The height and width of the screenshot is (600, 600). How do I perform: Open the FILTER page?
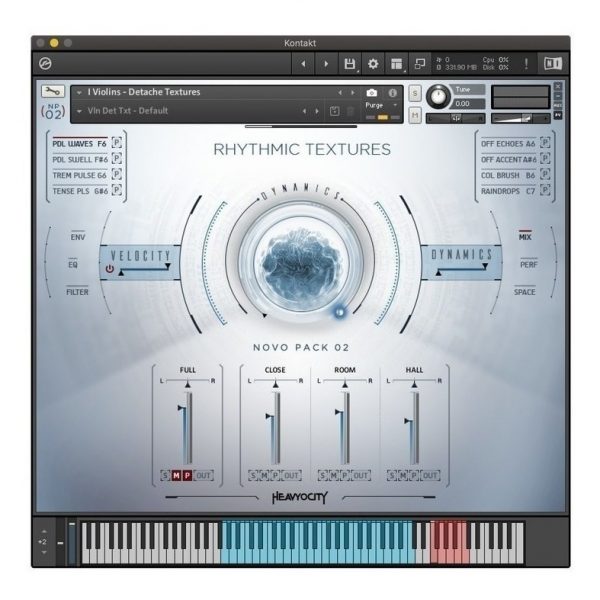pos(77,292)
